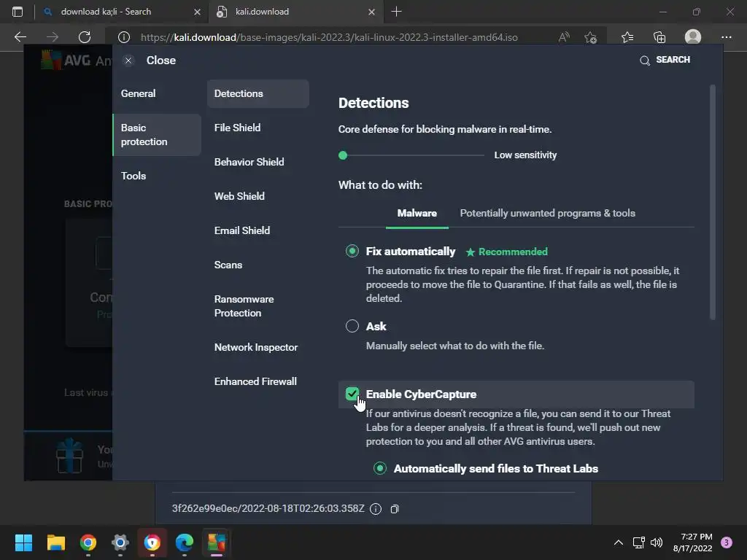
Task: Click the detection sensitivity slider track
Action: point(412,155)
